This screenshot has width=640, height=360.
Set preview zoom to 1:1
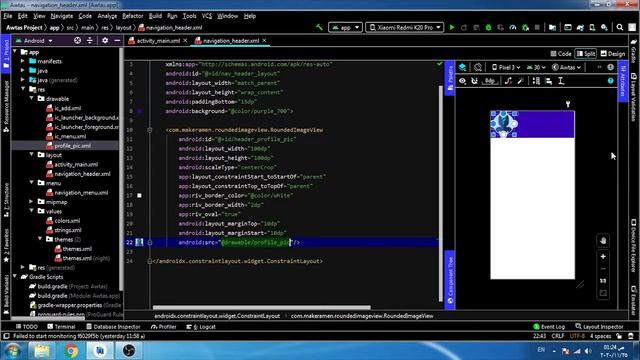click(x=603, y=281)
